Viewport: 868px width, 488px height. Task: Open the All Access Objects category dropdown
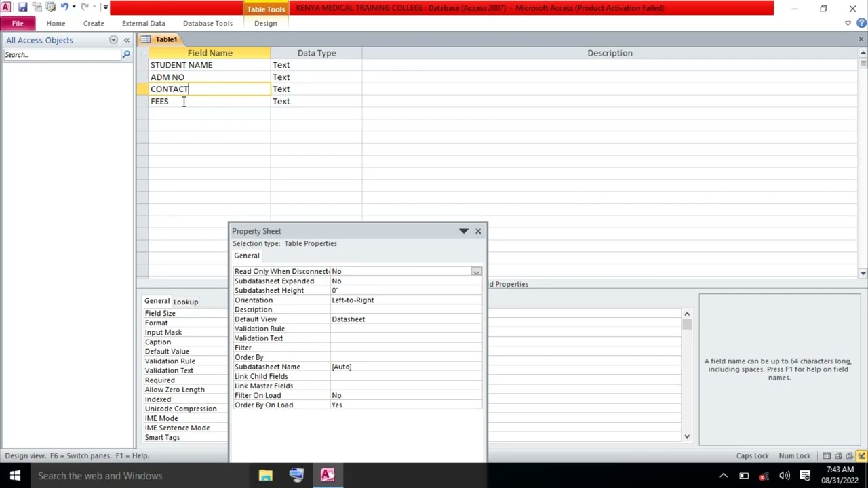113,40
